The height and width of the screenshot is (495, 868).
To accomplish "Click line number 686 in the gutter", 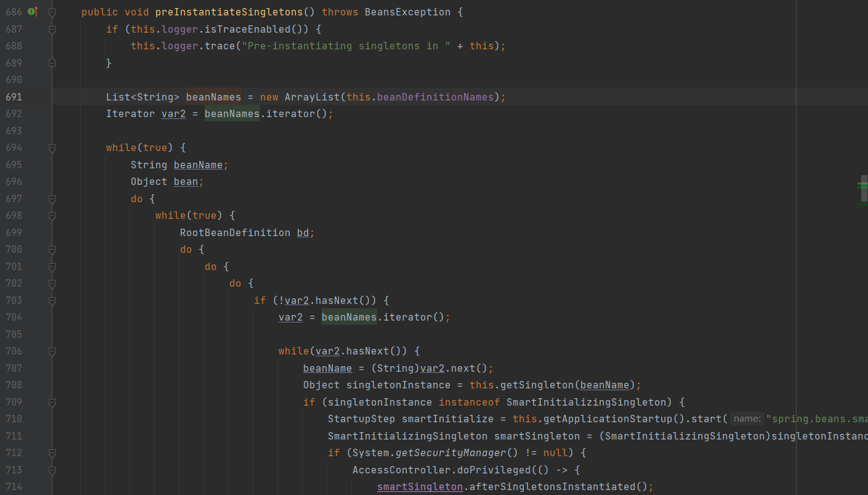I will [14, 12].
